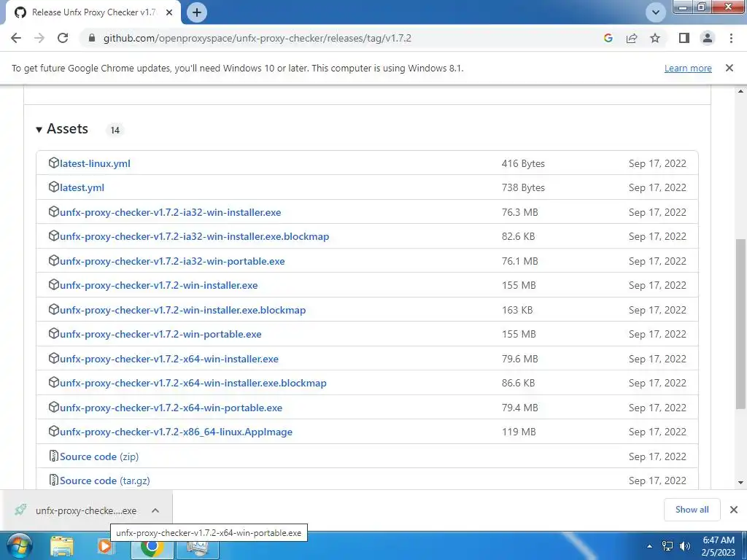Download x64-win-installer.exe.blockmap asset
This screenshot has height=560, width=747.
click(x=193, y=384)
